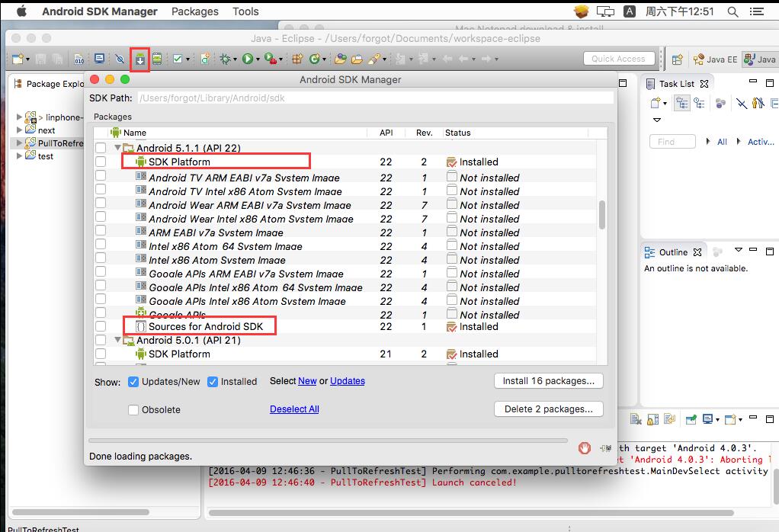Open Android SDK Manager toolbar icon
The width and height of the screenshot is (779, 532).
point(140,59)
